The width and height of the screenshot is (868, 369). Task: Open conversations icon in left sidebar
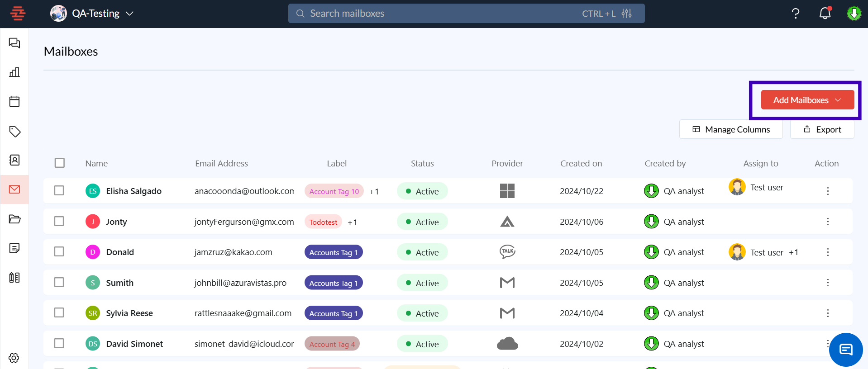[14, 43]
